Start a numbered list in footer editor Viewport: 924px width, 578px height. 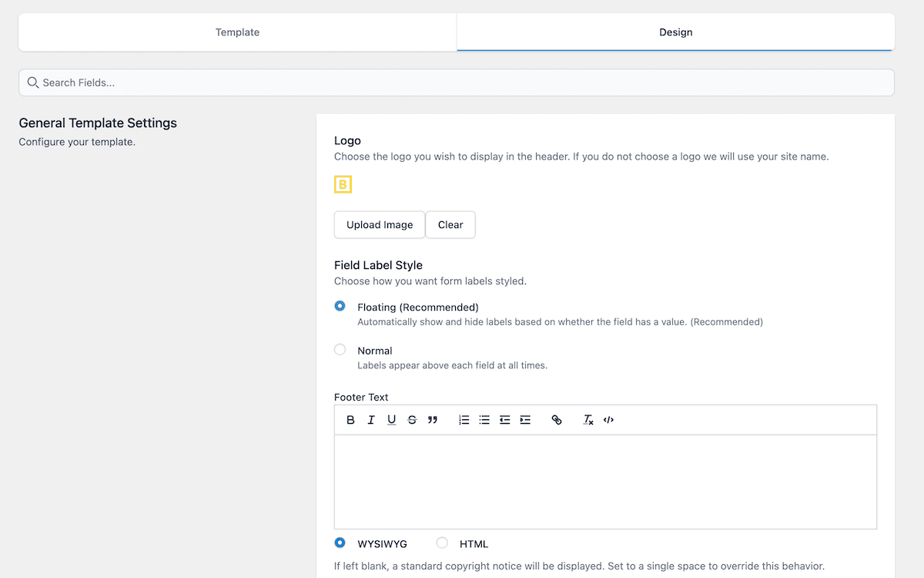point(464,420)
